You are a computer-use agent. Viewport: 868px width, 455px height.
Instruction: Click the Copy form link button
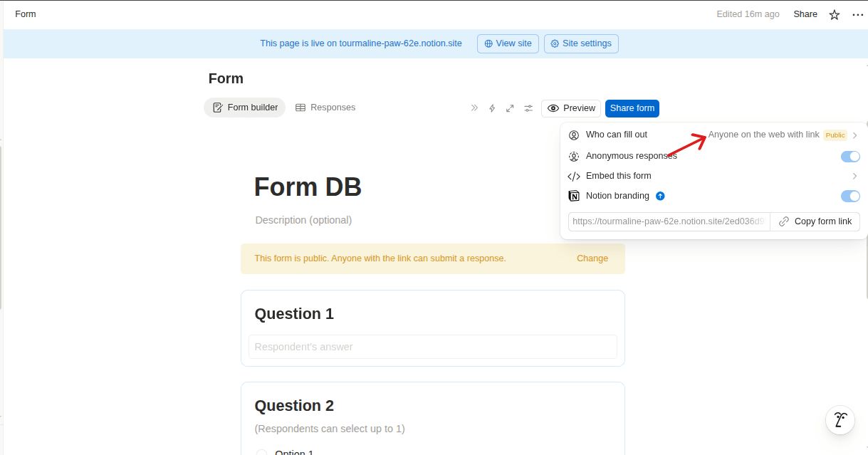pos(815,221)
